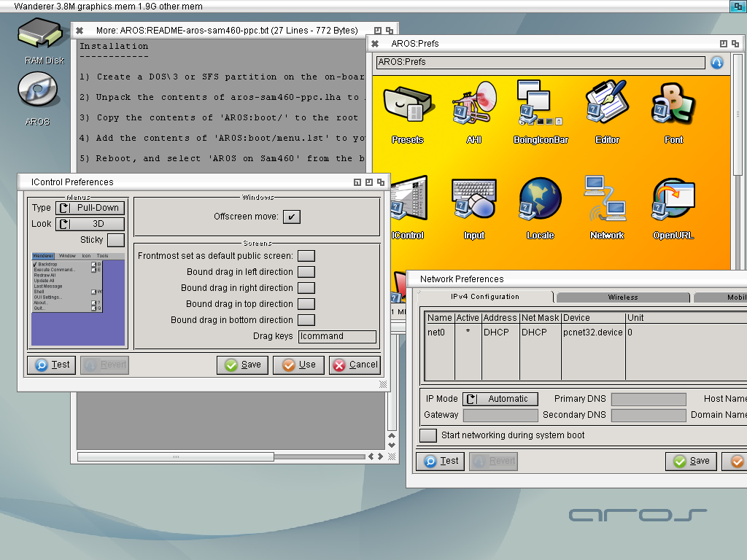Enable Frontmost set as default public screen
747x560 pixels.
point(306,256)
